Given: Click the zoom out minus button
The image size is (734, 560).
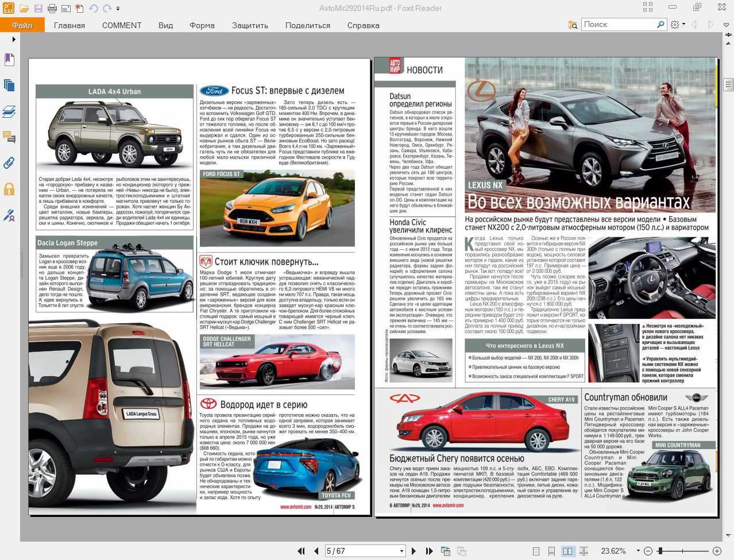Looking at the screenshot, I should pyautogui.click(x=648, y=551).
